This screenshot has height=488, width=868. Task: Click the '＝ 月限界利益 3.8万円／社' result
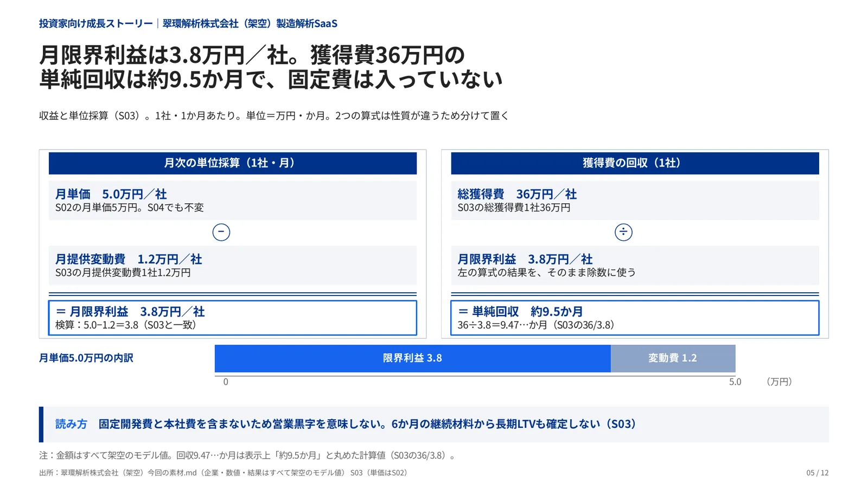click(130, 311)
